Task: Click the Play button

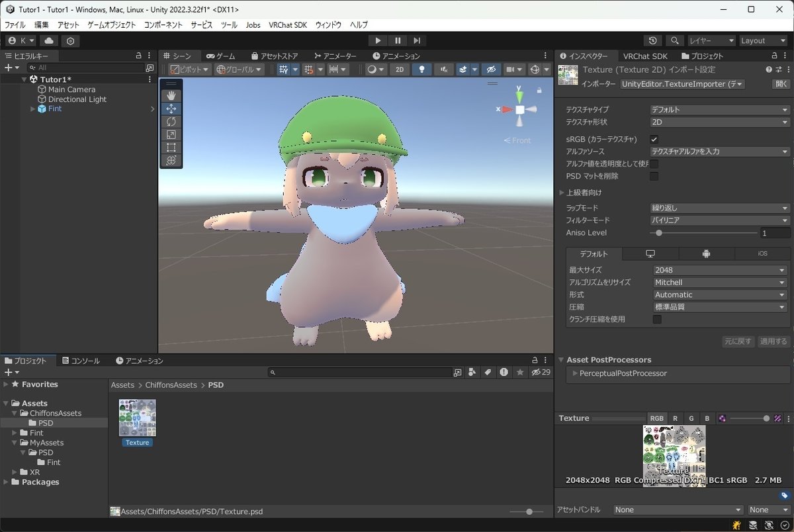Action: [x=378, y=40]
